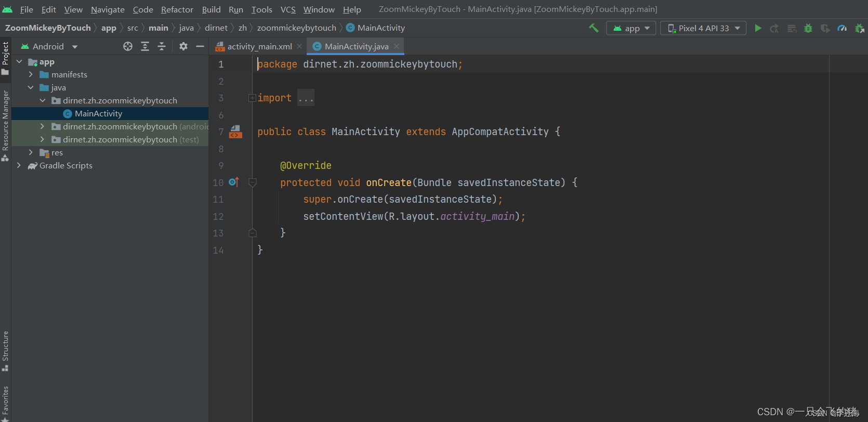Viewport: 868px width, 422px height.
Task: Click the fold end marker on line 13
Action: pos(253,233)
